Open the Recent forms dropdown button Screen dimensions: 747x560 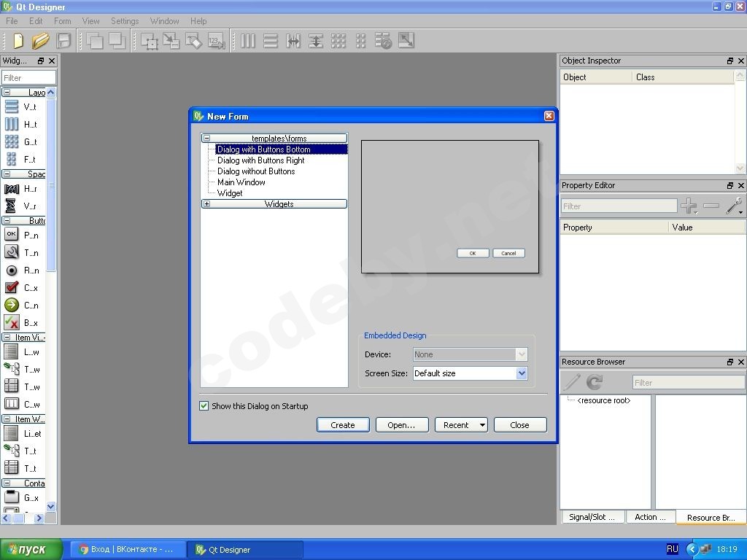click(x=482, y=425)
